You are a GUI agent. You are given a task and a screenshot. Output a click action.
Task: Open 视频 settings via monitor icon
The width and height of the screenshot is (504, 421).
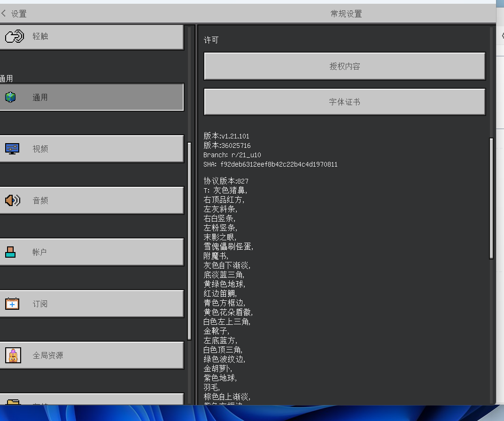12,149
